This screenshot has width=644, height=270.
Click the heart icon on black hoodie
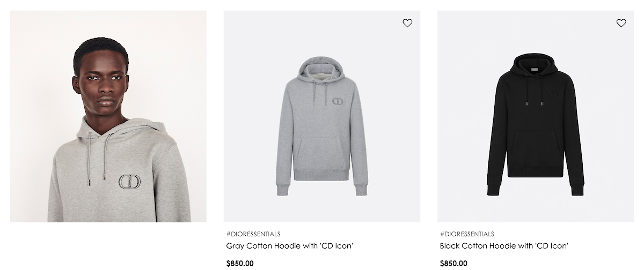click(x=621, y=23)
